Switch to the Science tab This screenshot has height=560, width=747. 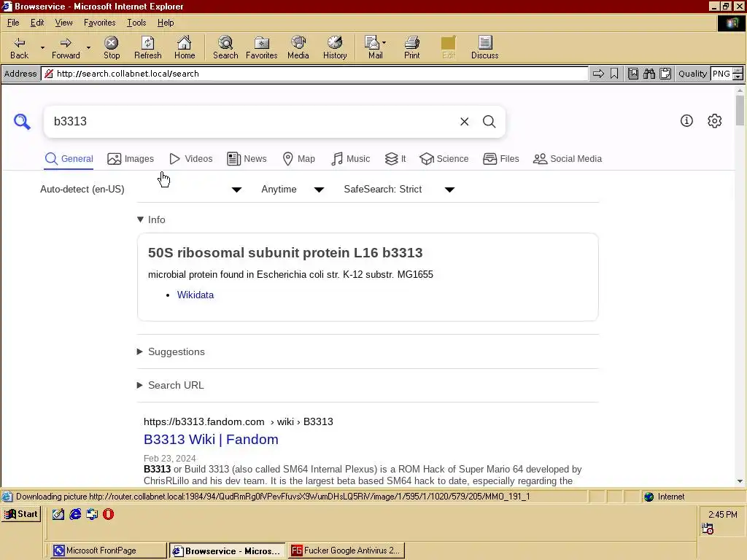[444, 158]
